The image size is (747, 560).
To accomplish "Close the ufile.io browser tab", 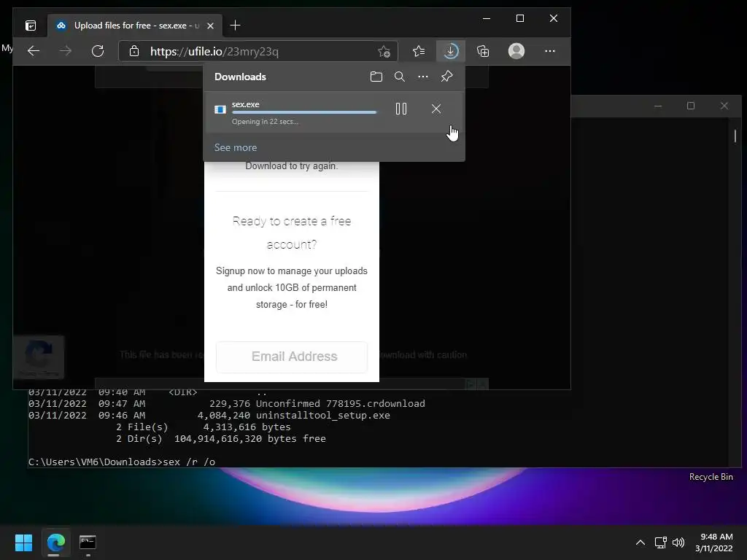I will pyautogui.click(x=210, y=26).
